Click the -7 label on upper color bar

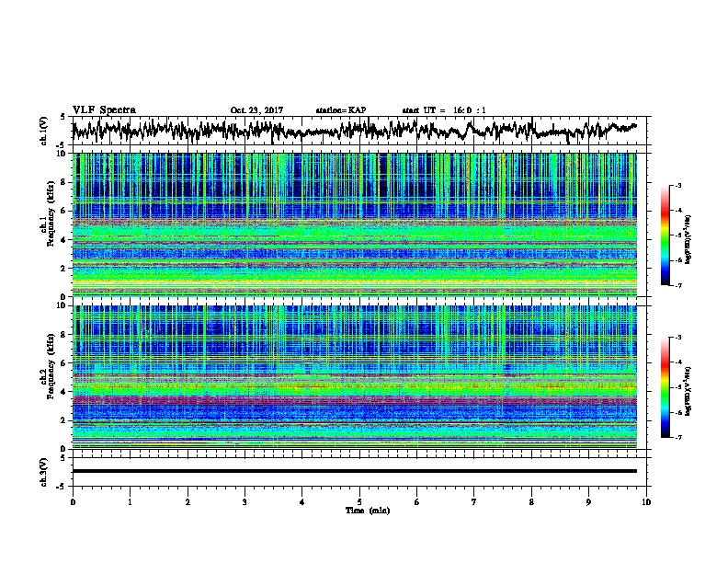(678, 285)
